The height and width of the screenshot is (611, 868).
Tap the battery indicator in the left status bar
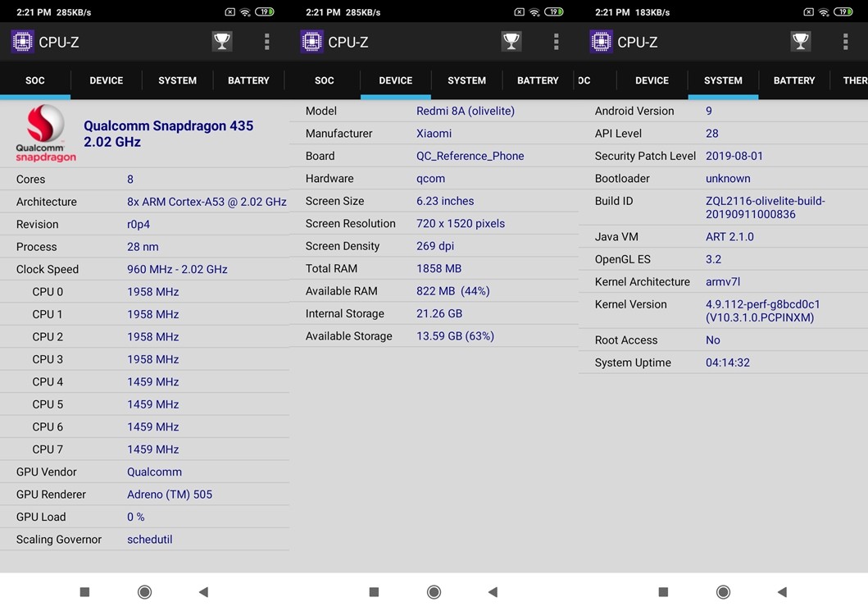point(265,11)
